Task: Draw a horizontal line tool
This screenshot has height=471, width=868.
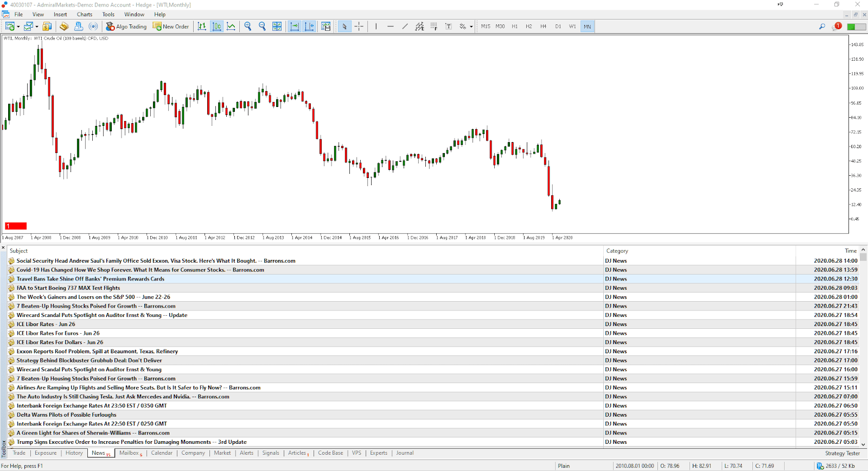Action: pos(391,26)
